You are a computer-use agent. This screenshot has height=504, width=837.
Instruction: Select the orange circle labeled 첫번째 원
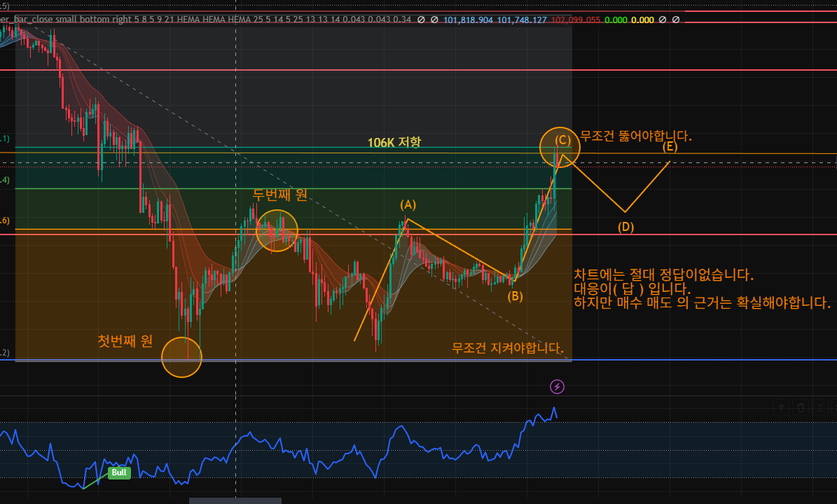coord(181,357)
